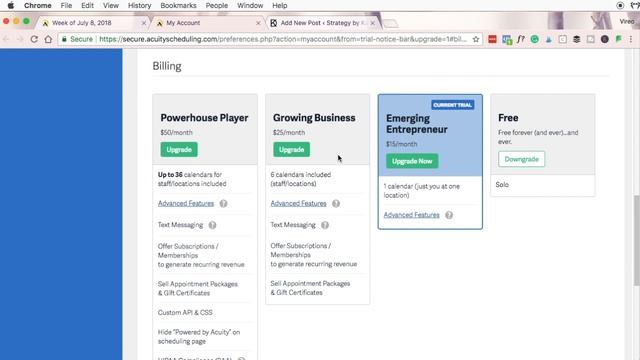The height and width of the screenshot is (360, 640).
Task: Open the File menu
Action: (66, 5)
